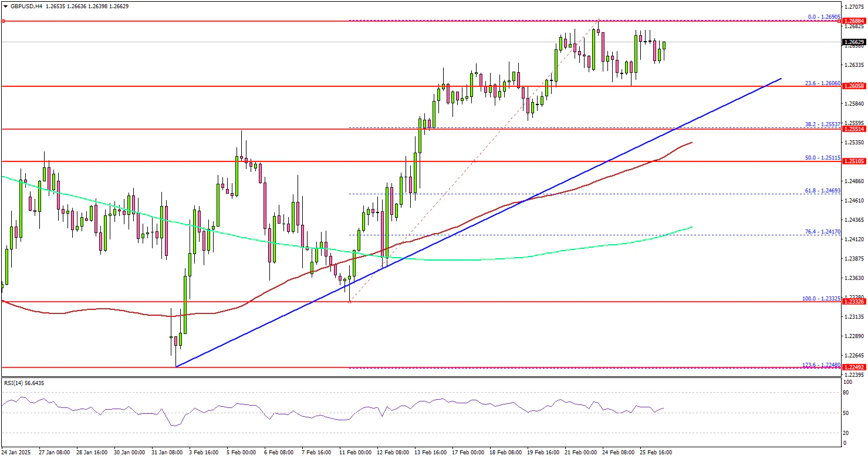This screenshot has height=459, width=868.
Task: Select the upper end of the blue trendline
Action: coord(781,77)
